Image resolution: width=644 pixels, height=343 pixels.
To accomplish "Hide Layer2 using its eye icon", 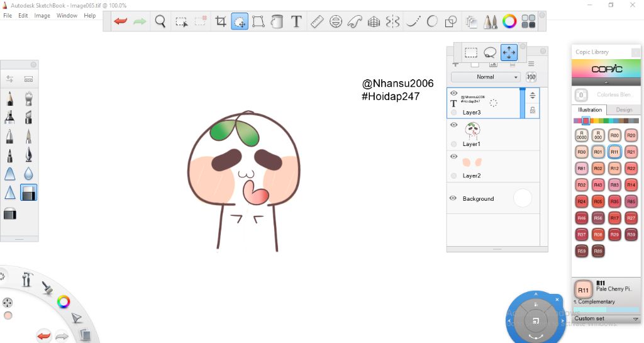I will [454, 157].
